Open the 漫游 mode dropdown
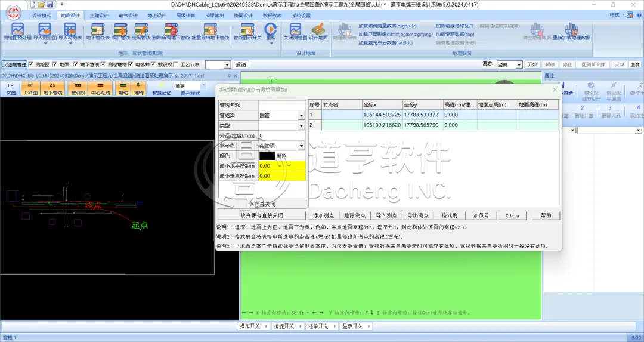 519,64
